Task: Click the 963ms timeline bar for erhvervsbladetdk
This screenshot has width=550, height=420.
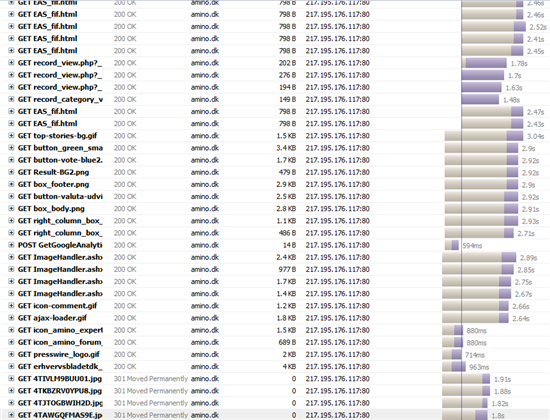Action: [x=454, y=367]
